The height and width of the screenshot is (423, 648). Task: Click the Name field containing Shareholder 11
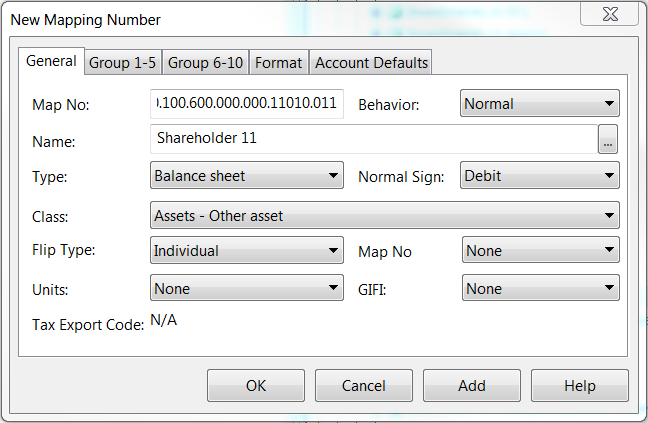click(372, 139)
